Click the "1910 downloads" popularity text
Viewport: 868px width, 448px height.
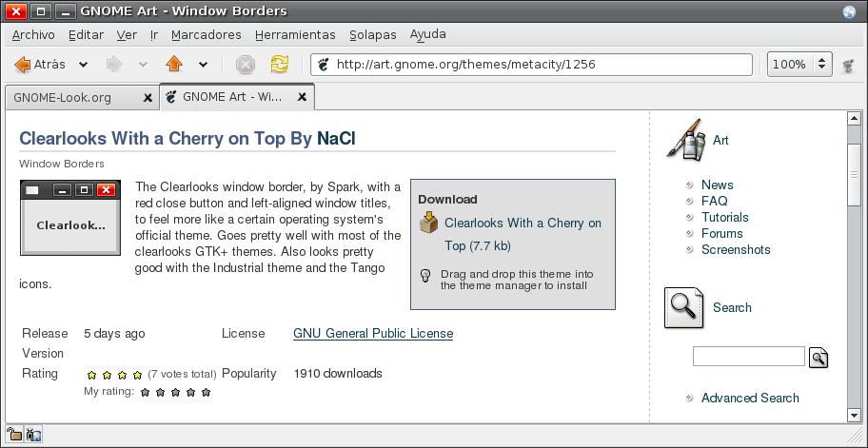click(x=338, y=373)
